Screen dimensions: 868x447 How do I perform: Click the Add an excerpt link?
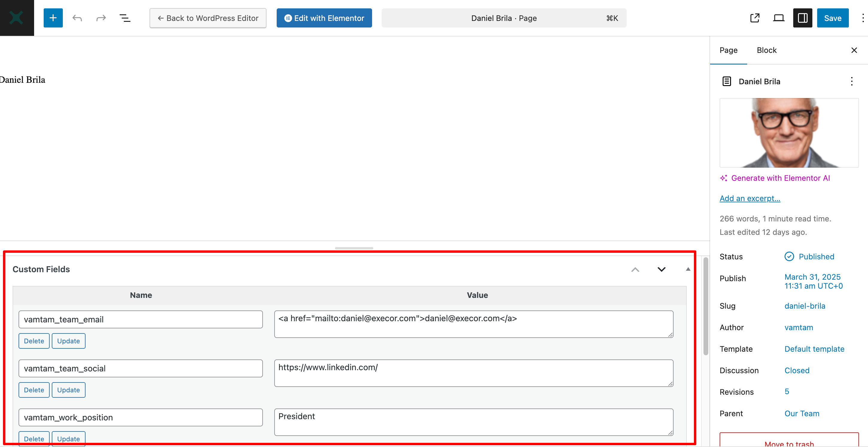(x=750, y=198)
